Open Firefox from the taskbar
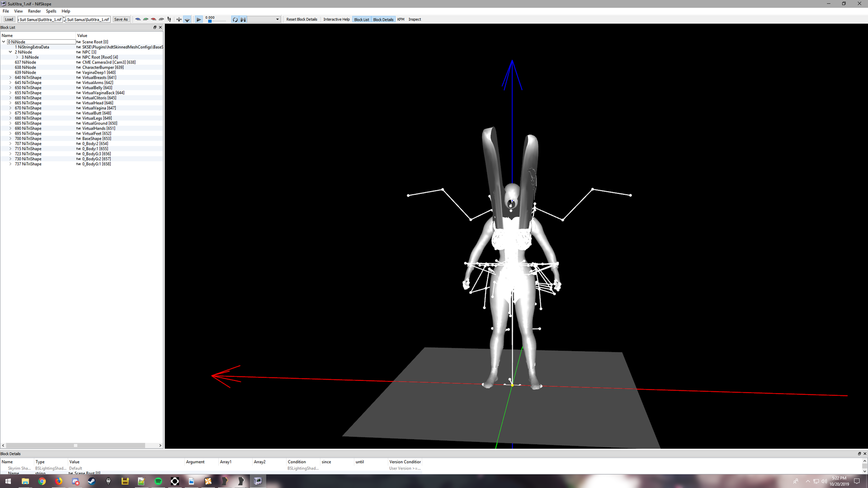The image size is (868, 488). click(59, 481)
